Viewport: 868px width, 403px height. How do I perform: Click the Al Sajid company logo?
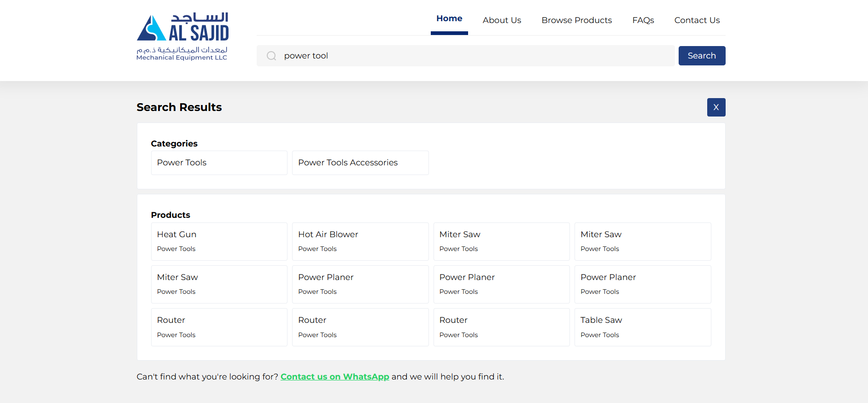[x=182, y=37]
